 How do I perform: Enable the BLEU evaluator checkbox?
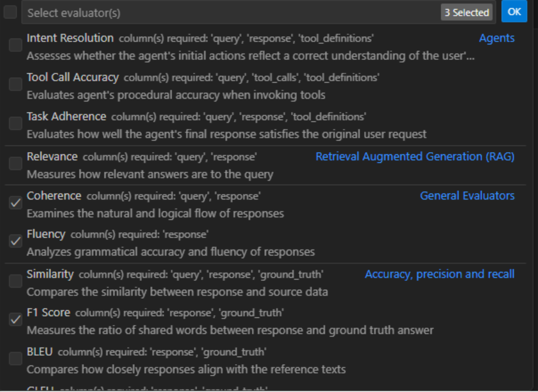click(x=15, y=359)
